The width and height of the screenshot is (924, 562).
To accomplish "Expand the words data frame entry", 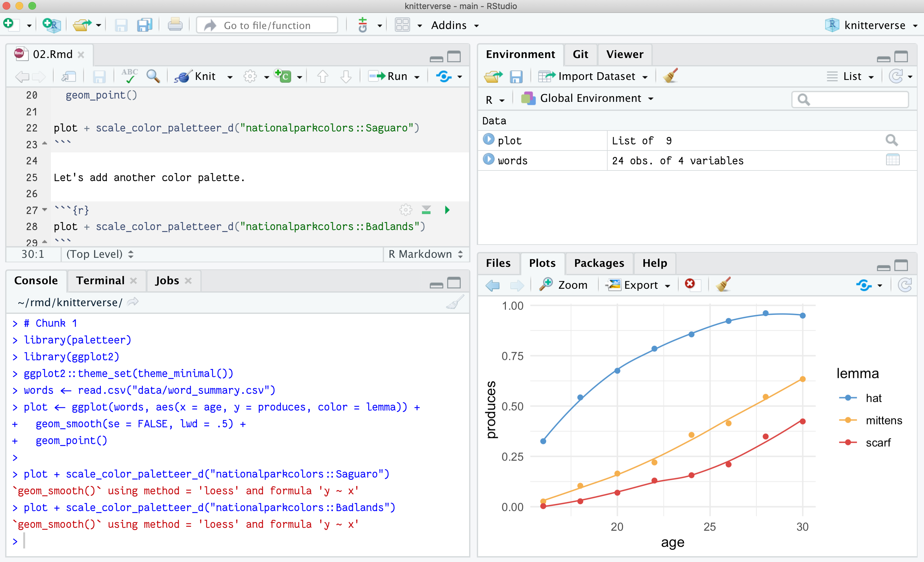I will pos(488,160).
